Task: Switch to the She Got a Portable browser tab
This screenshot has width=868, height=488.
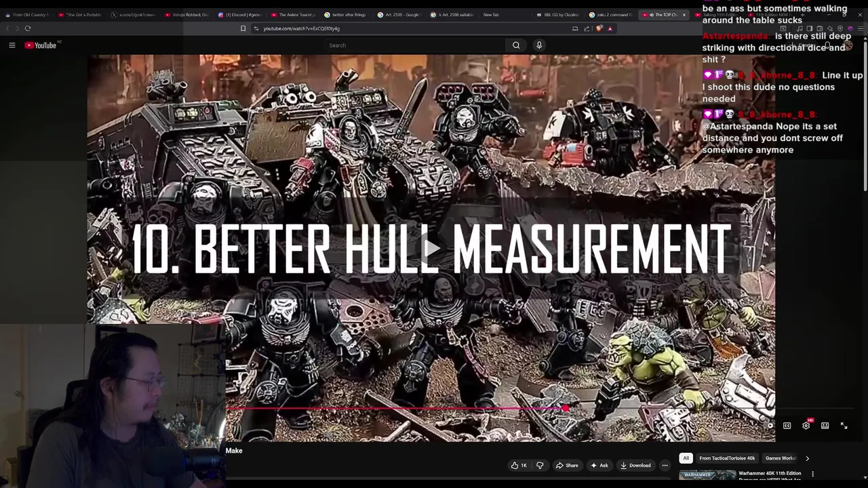Action: click(81, 15)
